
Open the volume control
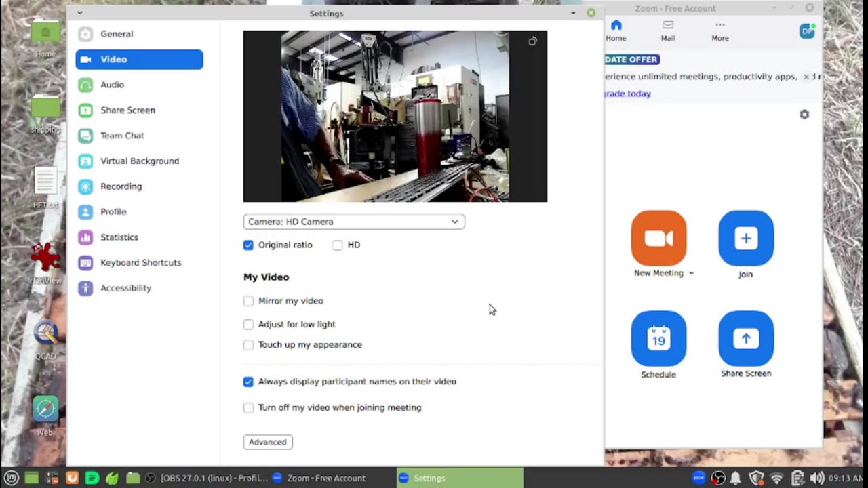tap(817, 478)
